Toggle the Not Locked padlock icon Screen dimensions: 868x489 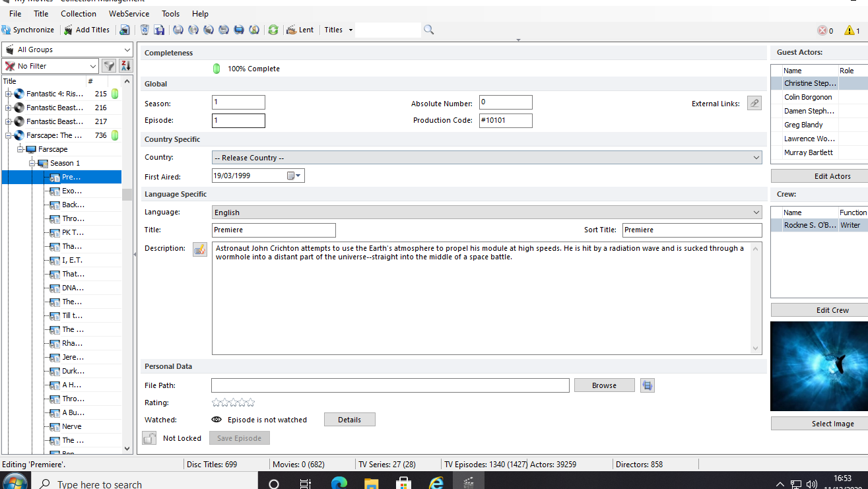tap(149, 438)
